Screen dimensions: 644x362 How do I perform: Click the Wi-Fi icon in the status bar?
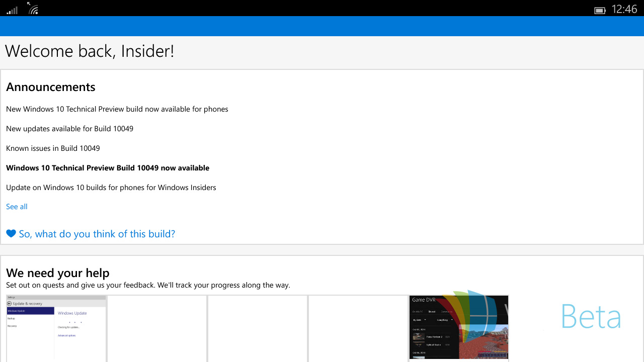point(33,8)
